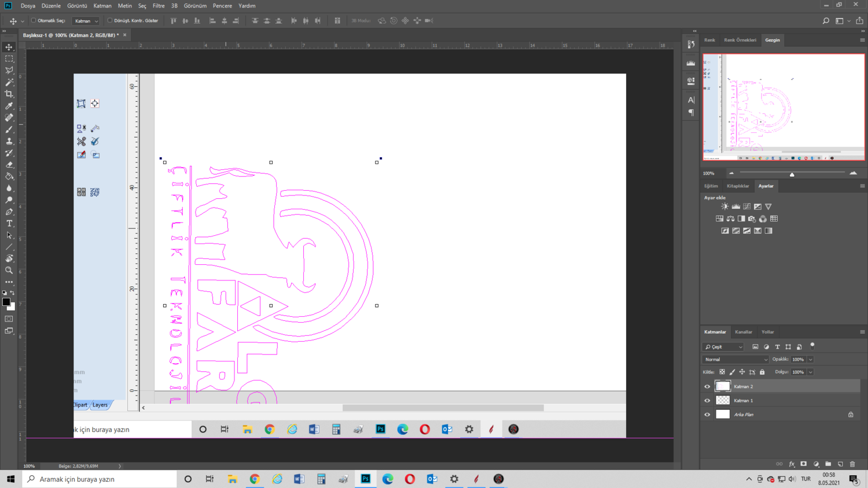Select the Clone Stamp tool
Image resolution: width=868 pixels, height=488 pixels.
9,141
